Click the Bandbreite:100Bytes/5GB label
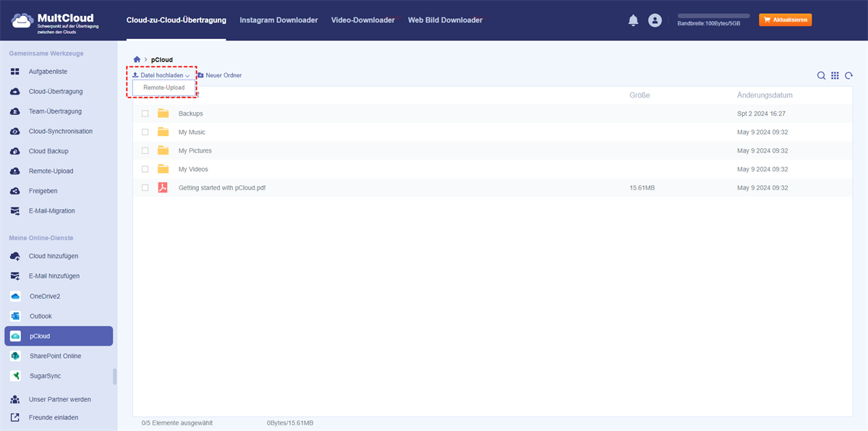 pyautogui.click(x=709, y=24)
